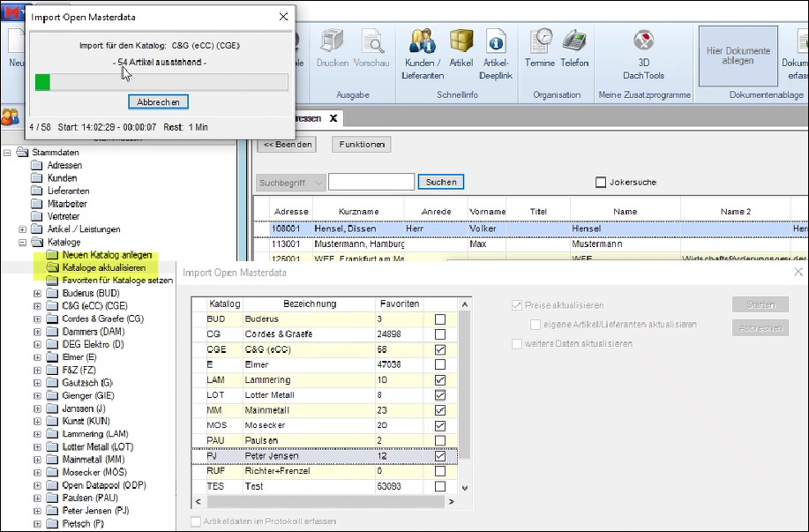
Task: Open the Vorschau preview icon
Action: point(371,49)
